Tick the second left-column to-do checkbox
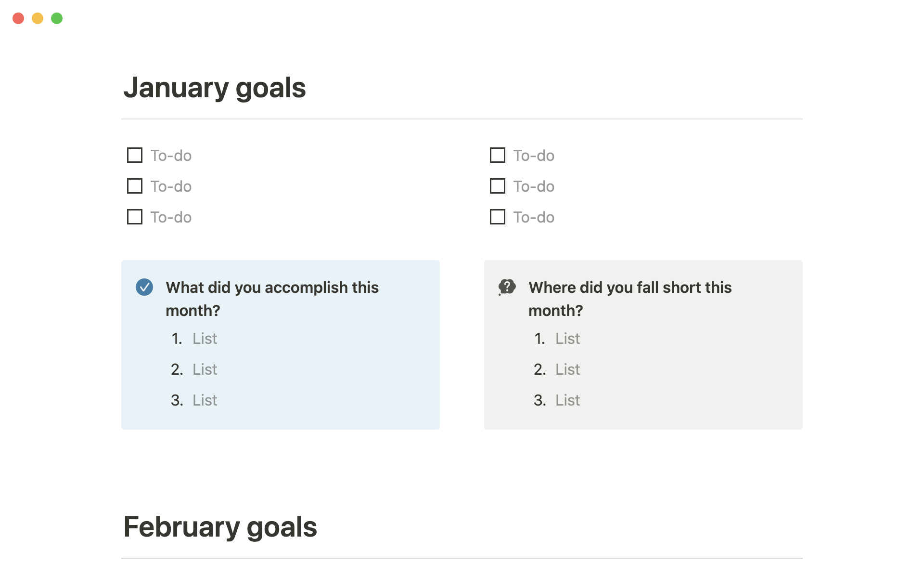This screenshot has width=924, height=578. click(135, 186)
